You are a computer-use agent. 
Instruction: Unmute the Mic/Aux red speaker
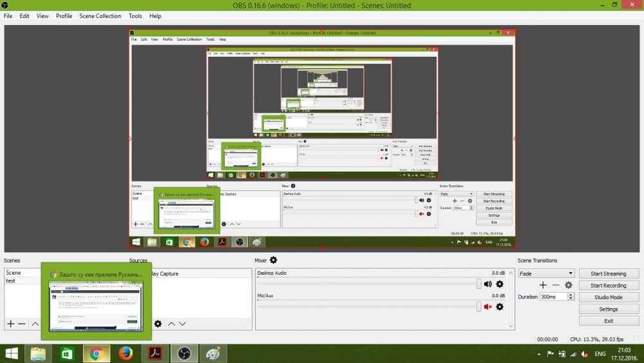488,307
